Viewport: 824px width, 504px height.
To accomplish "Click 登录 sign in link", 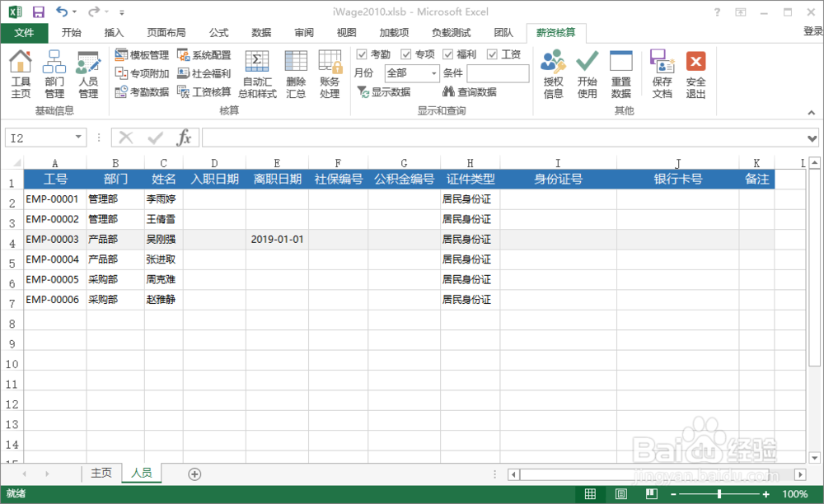I will [x=813, y=31].
